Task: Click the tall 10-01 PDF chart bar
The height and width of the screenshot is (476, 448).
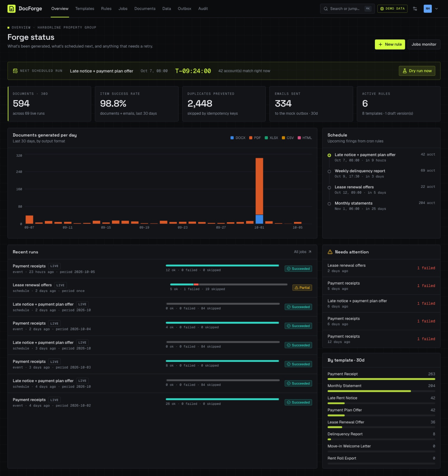Action: pyautogui.click(x=259, y=186)
